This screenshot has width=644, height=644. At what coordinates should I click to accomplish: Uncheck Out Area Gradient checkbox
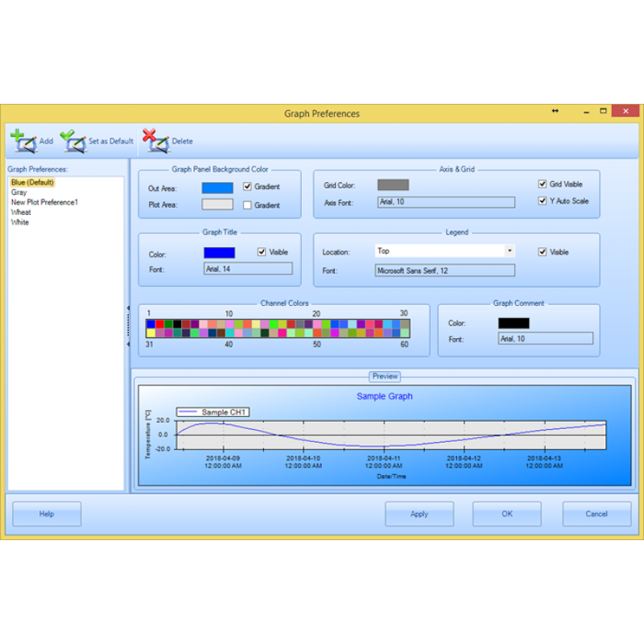[x=248, y=187]
